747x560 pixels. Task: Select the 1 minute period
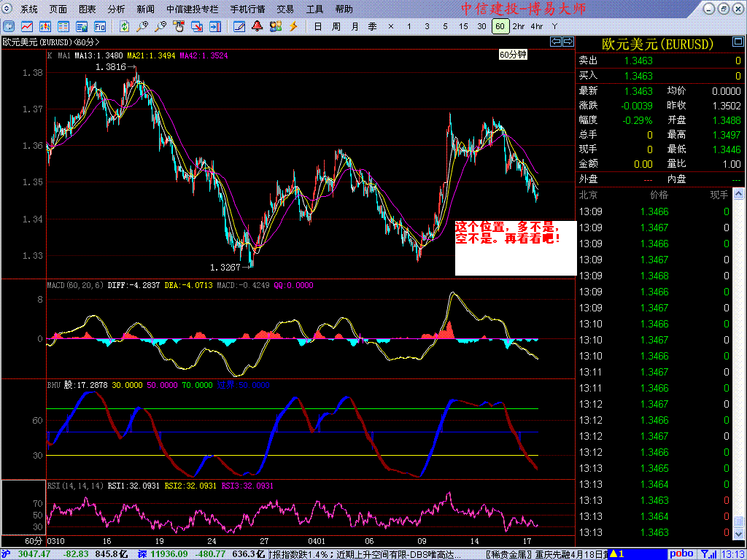click(x=409, y=27)
